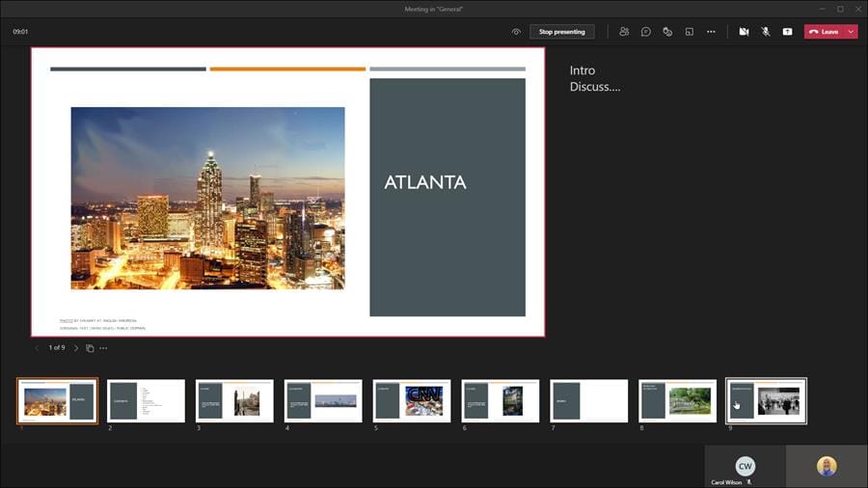Open meeting chat
Image resolution: width=868 pixels, height=488 pixels.
pos(645,32)
